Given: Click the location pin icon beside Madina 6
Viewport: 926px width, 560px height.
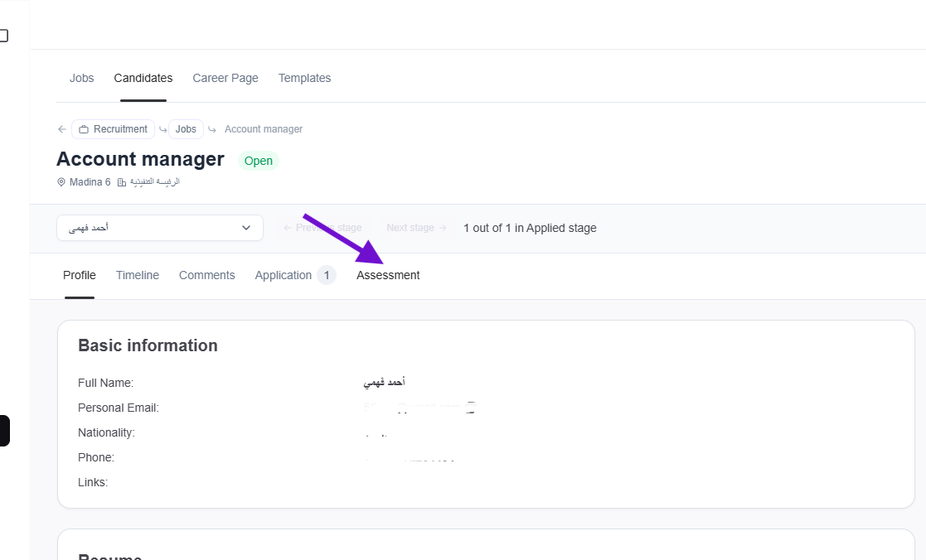Looking at the screenshot, I should [x=61, y=182].
